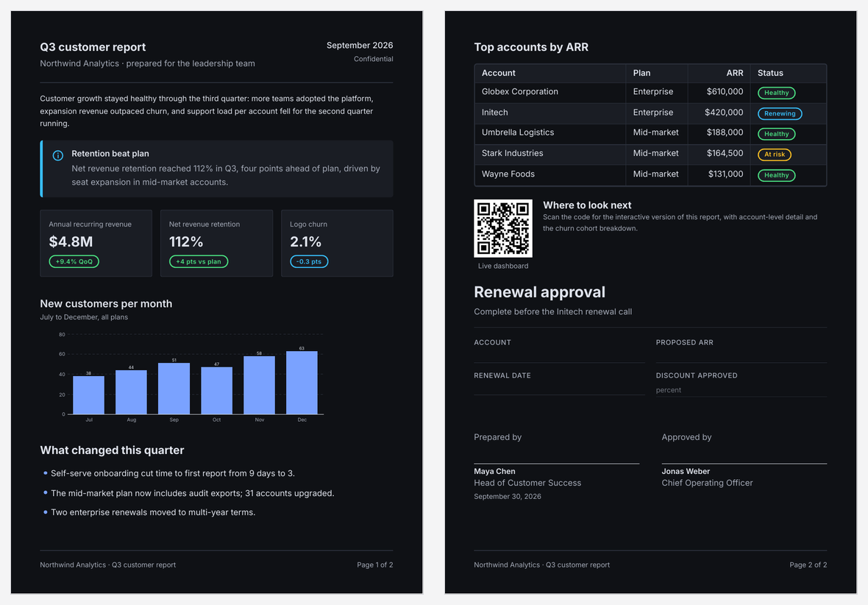Click the -0.3 pts badge
Screen dimensions: 868x605
point(309,261)
